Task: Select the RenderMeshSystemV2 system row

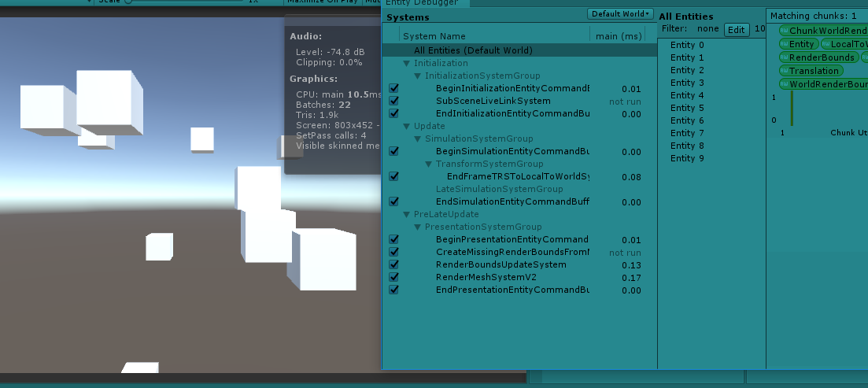Action: (x=519, y=277)
